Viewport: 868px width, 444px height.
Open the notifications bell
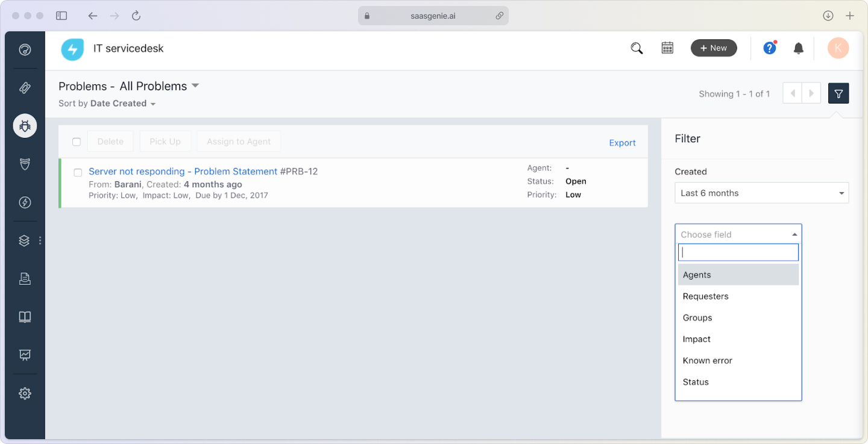pos(799,48)
